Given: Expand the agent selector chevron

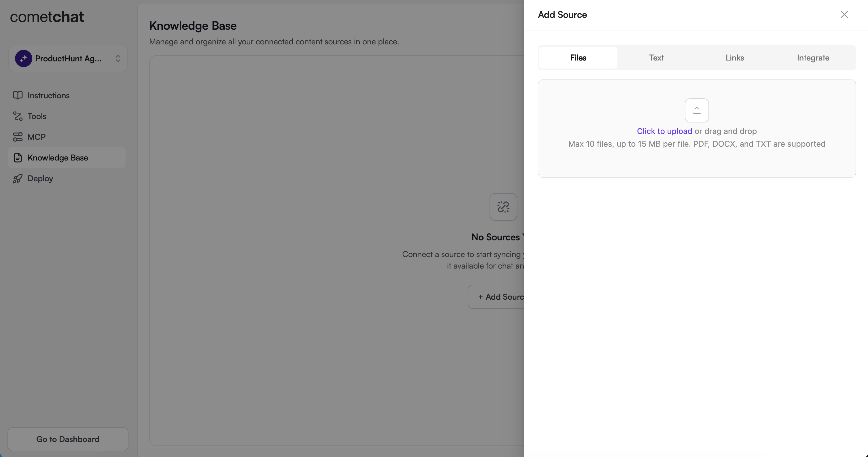Looking at the screenshot, I should [x=118, y=59].
